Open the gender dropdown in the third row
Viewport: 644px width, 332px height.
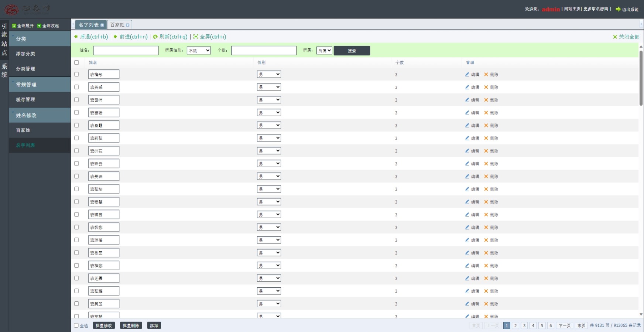pos(269,100)
